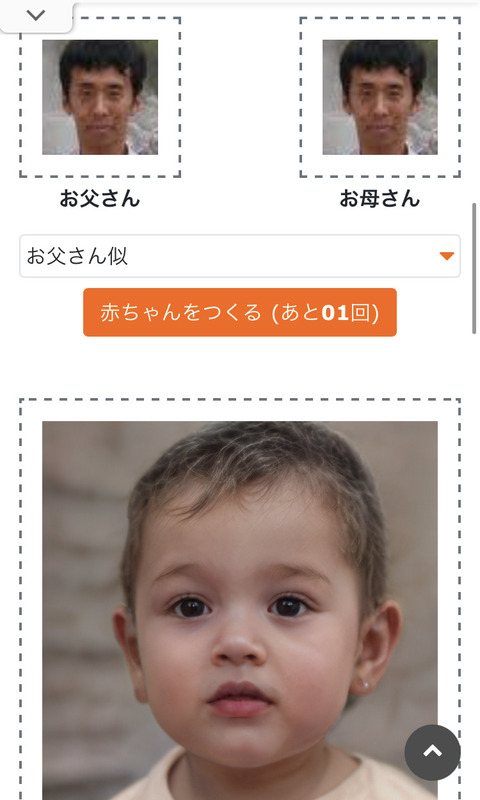Tap the downward chevron icon at the top
This screenshot has width=480, height=800.
[36, 15]
